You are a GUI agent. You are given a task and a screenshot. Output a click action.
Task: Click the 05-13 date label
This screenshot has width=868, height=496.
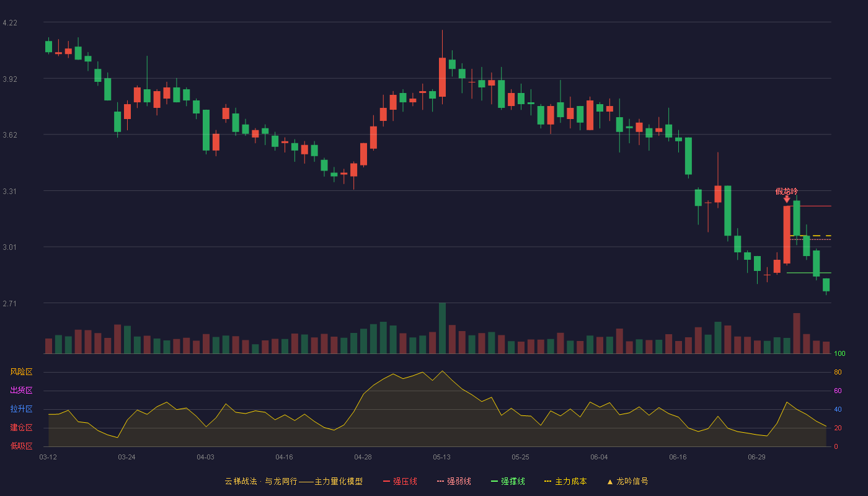[x=441, y=457]
